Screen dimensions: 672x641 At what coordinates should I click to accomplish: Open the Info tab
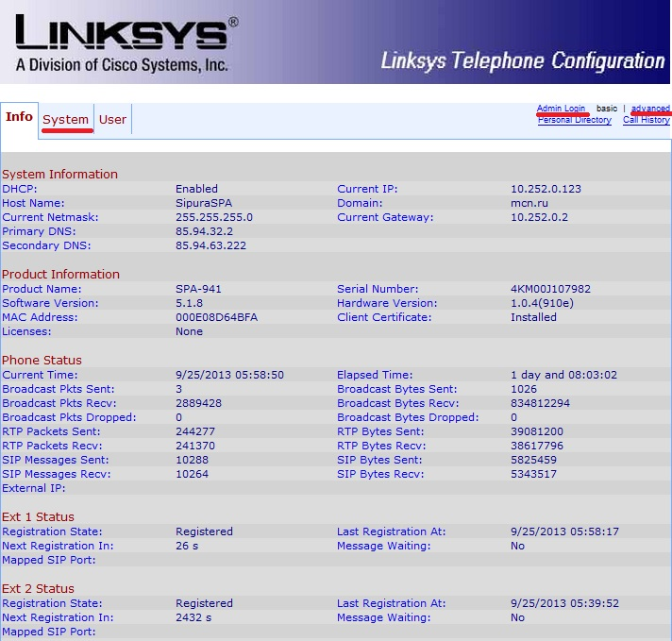[19, 117]
